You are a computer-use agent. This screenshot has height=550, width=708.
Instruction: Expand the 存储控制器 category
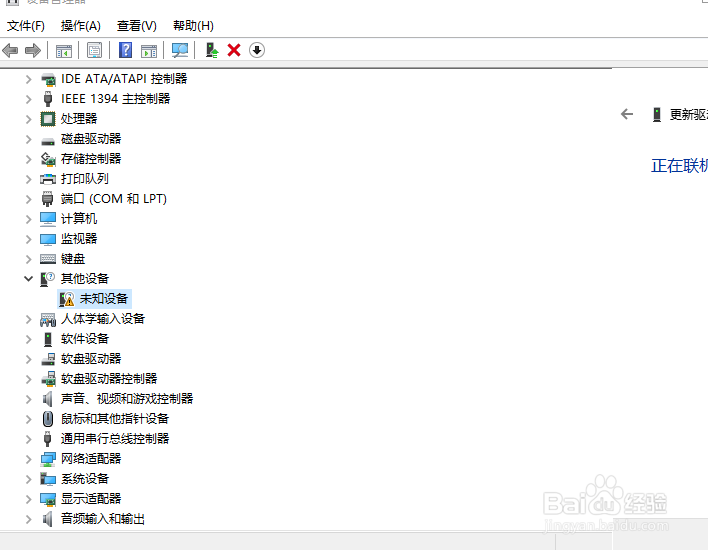tap(28, 159)
